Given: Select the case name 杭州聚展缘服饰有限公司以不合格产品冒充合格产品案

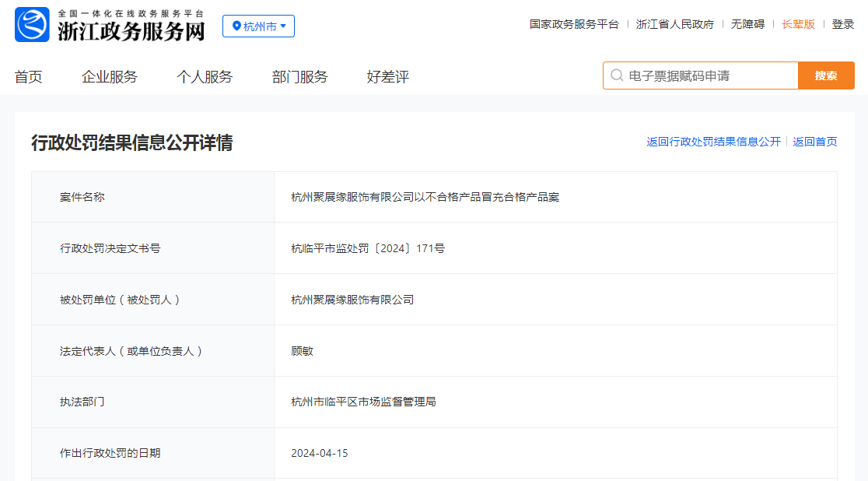Looking at the screenshot, I should 425,197.
